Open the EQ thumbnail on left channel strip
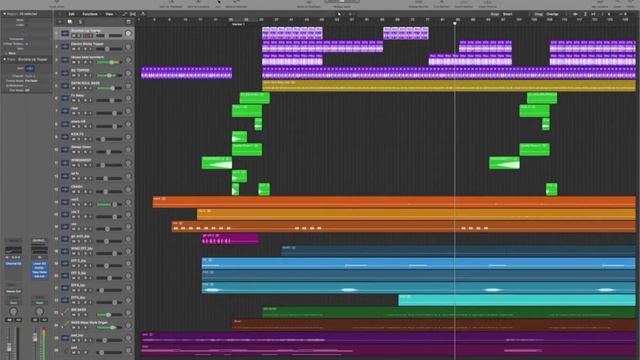This screenshot has width=640, height=360. 13,250
